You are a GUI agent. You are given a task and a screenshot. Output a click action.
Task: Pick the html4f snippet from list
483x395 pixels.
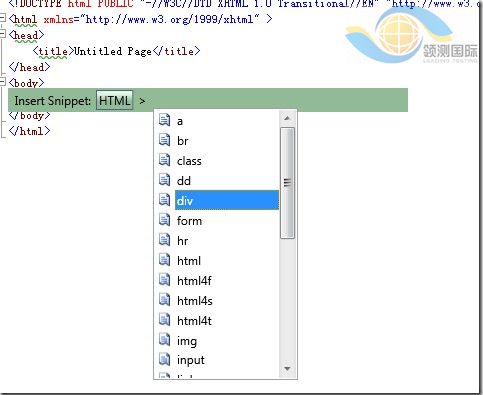[x=194, y=281]
